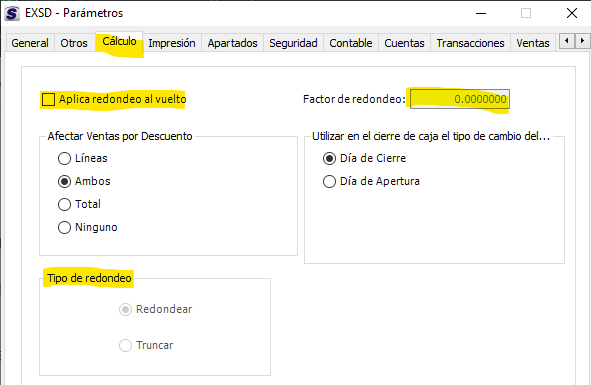This screenshot has width=591, height=385.
Task: Click the EXSD application icon in title bar
Action: point(12,13)
